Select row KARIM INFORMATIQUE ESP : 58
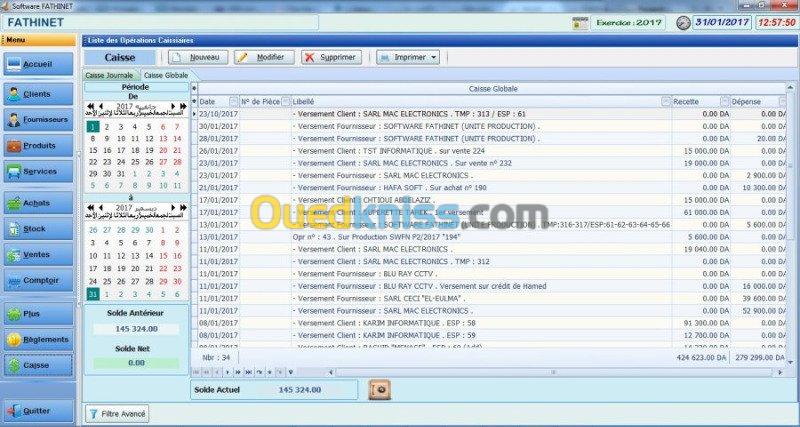The image size is (800, 427). click(x=493, y=323)
